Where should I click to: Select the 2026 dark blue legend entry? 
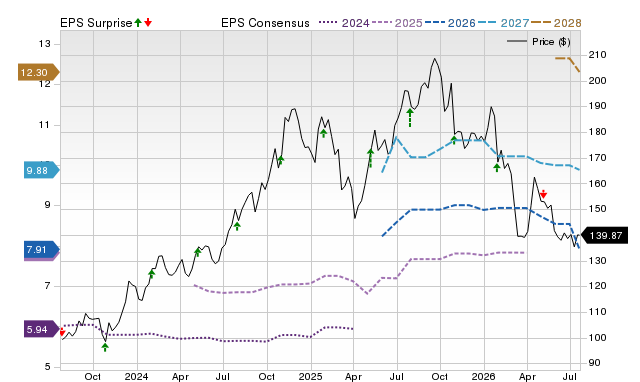[450, 23]
